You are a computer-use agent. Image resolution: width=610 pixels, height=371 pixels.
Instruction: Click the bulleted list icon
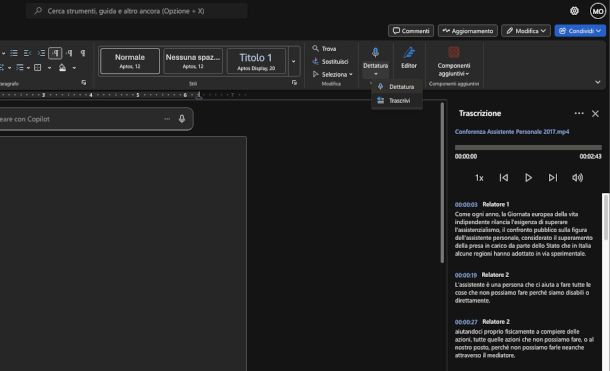click(x=14, y=53)
